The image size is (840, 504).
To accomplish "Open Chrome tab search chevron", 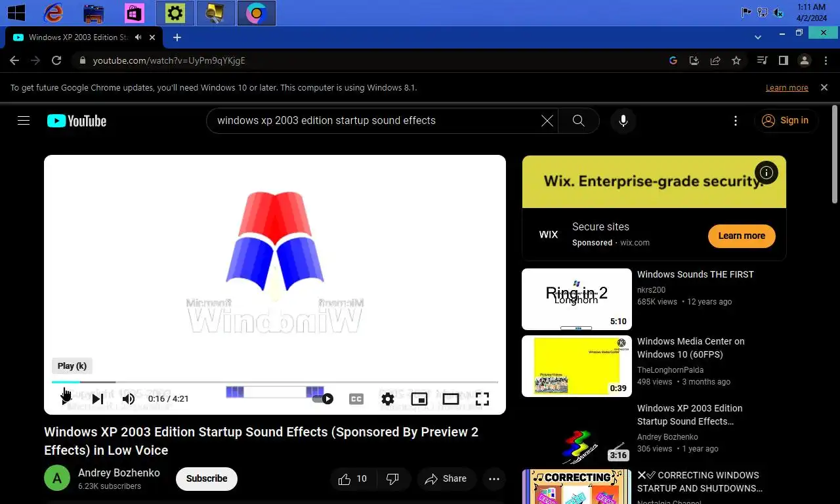I will 758,37.
